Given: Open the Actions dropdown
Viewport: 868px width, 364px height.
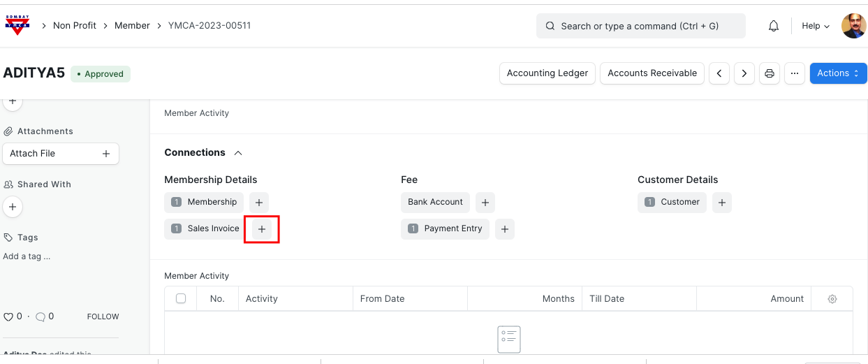Looking at the screenshot, I should coord(838,73).
